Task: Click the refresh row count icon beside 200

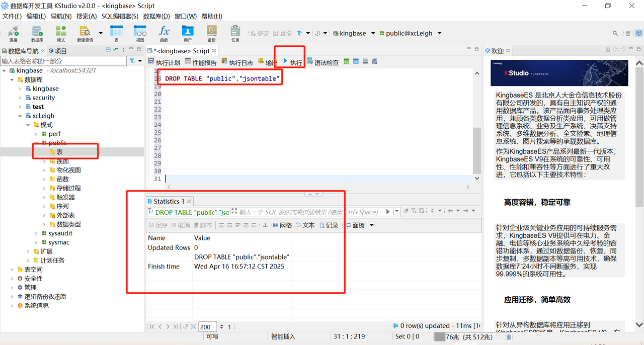Action: coord(222,327)
